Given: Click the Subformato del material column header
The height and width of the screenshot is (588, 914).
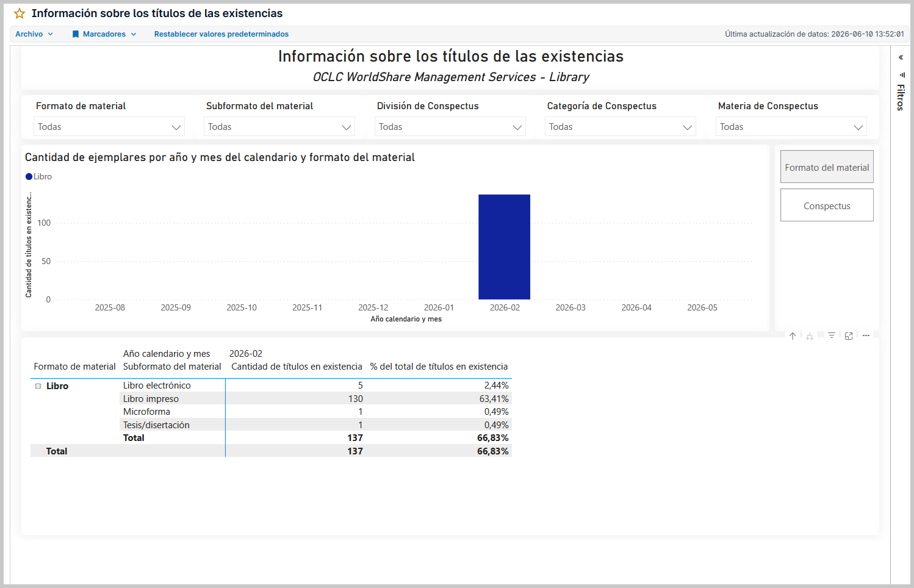Looking at the screenshot, I should pyautogui.click(x=172, y=367).
